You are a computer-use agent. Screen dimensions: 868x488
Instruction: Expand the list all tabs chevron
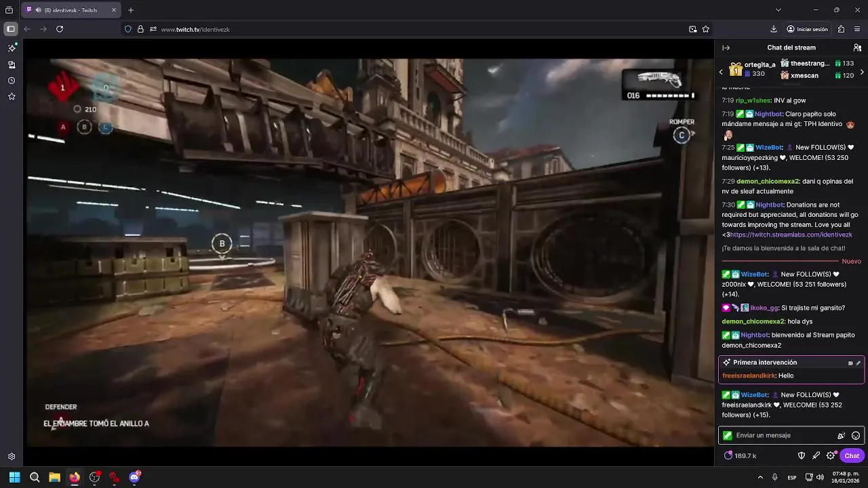778,10
